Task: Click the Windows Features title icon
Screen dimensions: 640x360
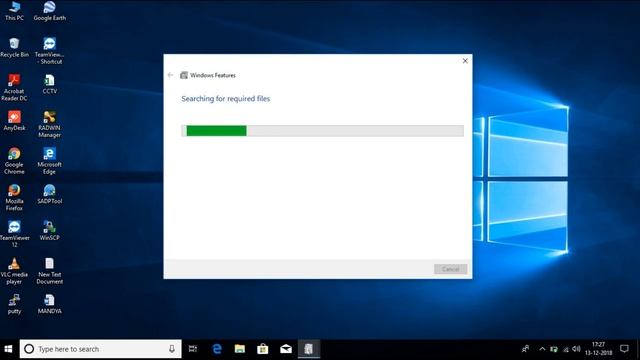Action: tap(184, 75)
